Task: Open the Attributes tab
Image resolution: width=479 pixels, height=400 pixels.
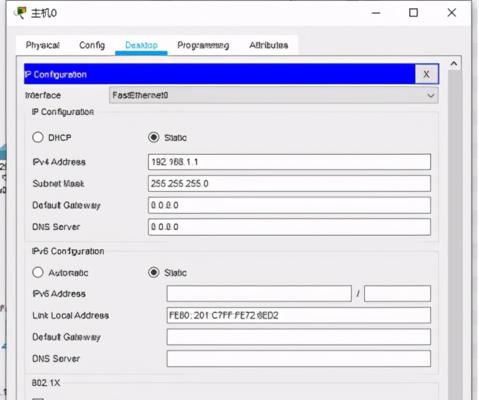Action: click(269, 45)
